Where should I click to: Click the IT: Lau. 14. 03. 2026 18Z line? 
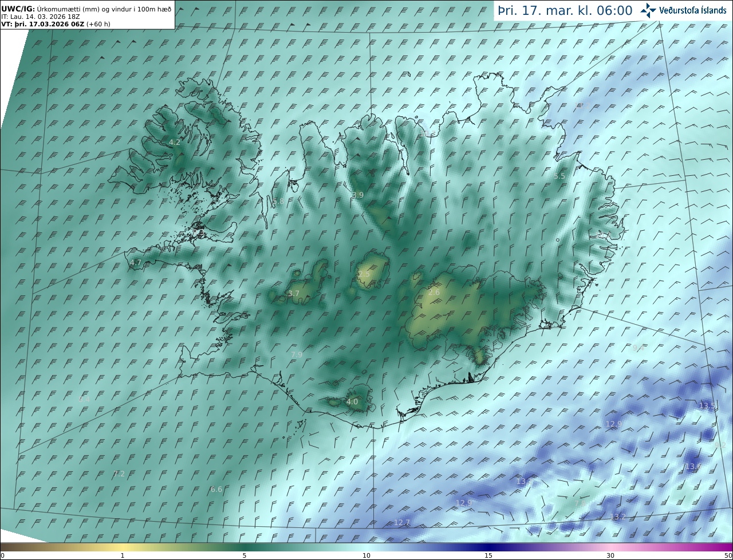41,17
